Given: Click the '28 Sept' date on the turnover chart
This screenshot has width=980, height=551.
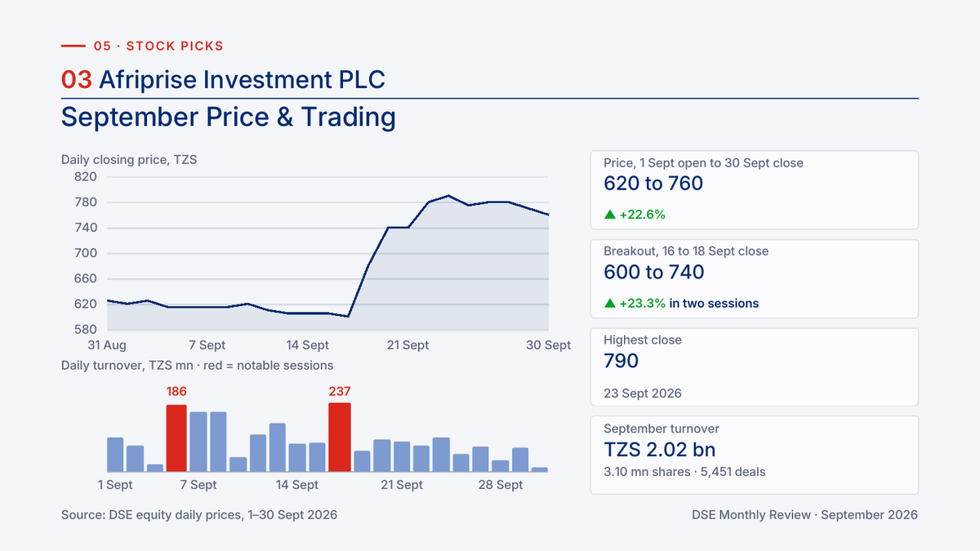Looking at the screenshot, I should click(500, 485).
